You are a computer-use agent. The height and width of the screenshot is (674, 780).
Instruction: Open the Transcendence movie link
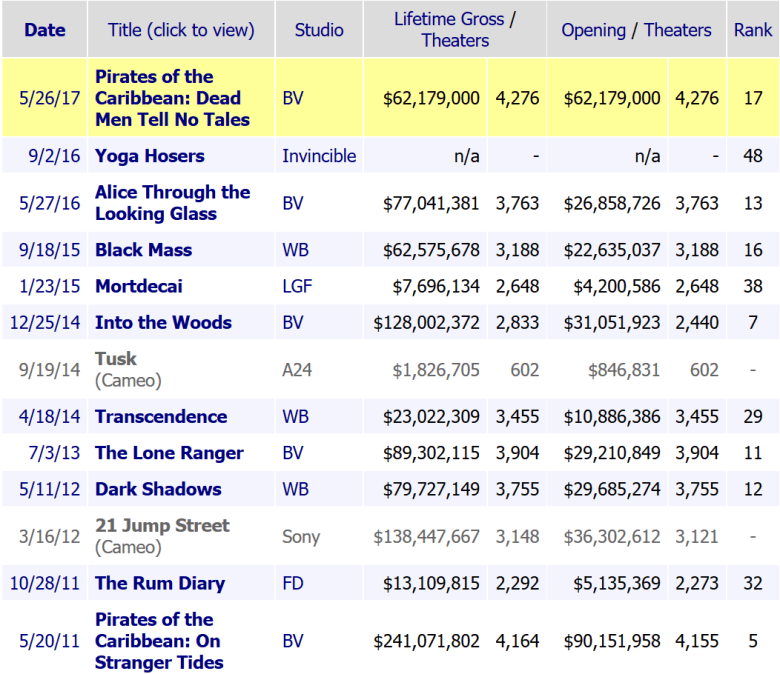(161, 417)
